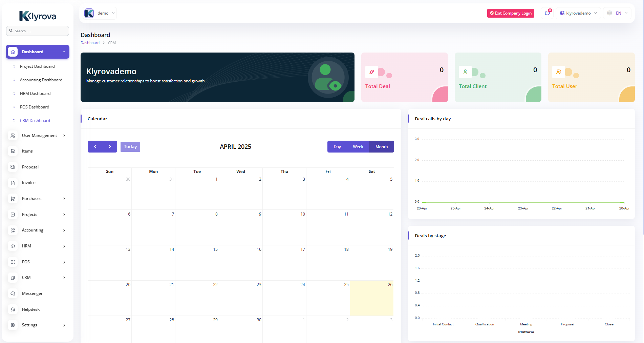Open the HRM Dashboard menu item

coord(35,94)
